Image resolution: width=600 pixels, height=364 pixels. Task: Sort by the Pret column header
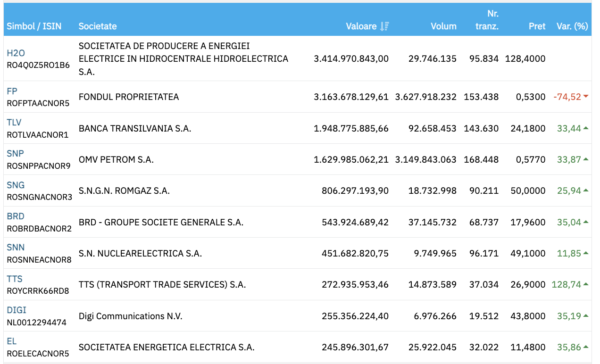537,26
